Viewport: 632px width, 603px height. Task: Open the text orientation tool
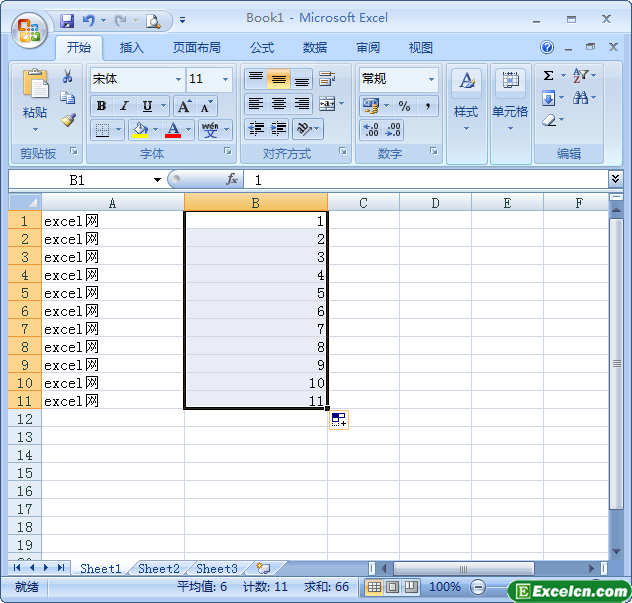click(304, 129)
